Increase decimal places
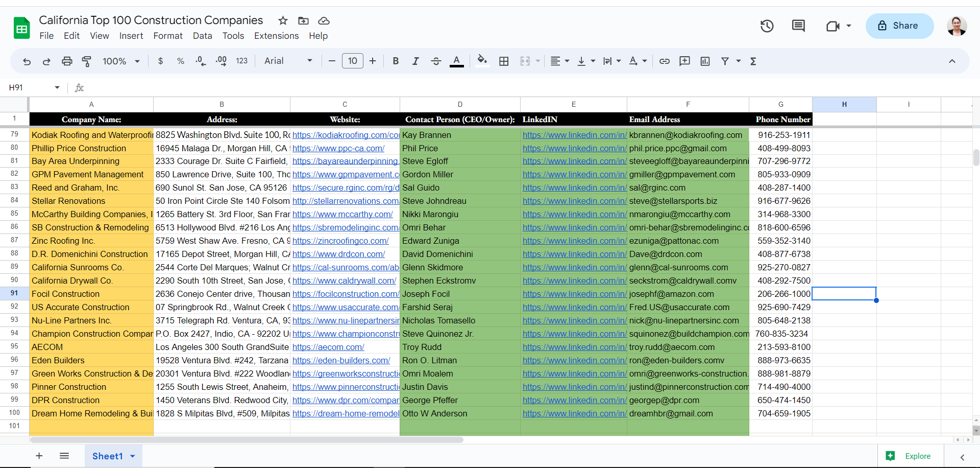 [x=221, y=61]
